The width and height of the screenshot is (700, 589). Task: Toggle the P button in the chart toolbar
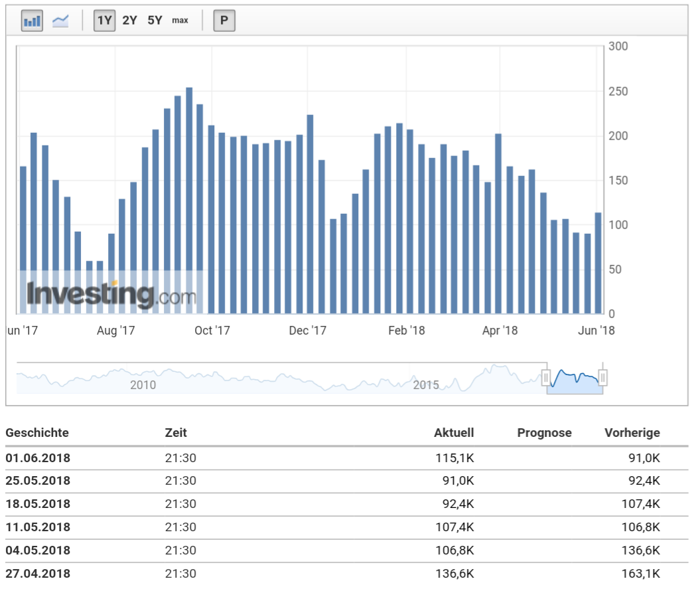pyautogui.click(x=224, y=21)
